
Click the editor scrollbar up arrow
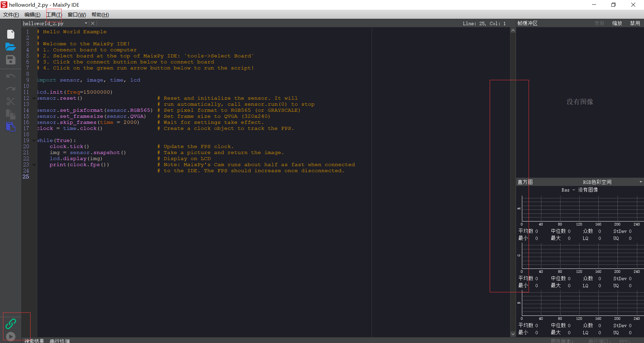coord(513,31)
